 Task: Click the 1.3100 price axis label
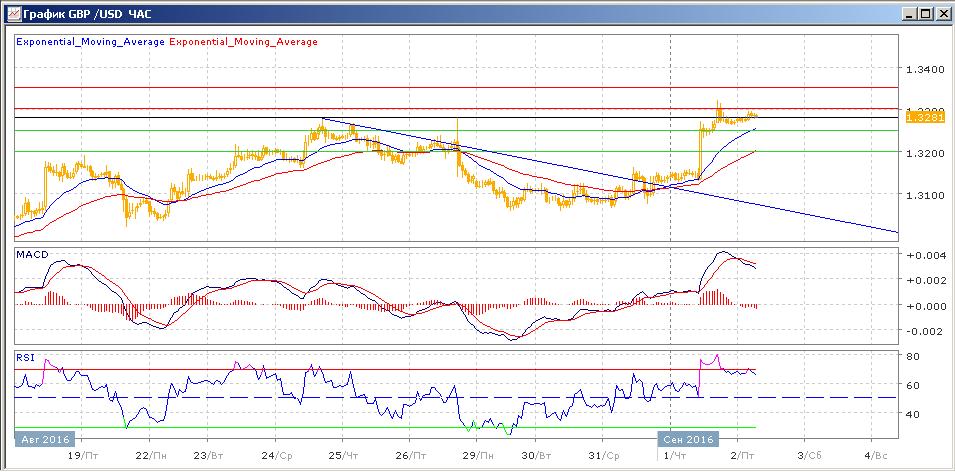pyautogui.click(x=924, y=195)
